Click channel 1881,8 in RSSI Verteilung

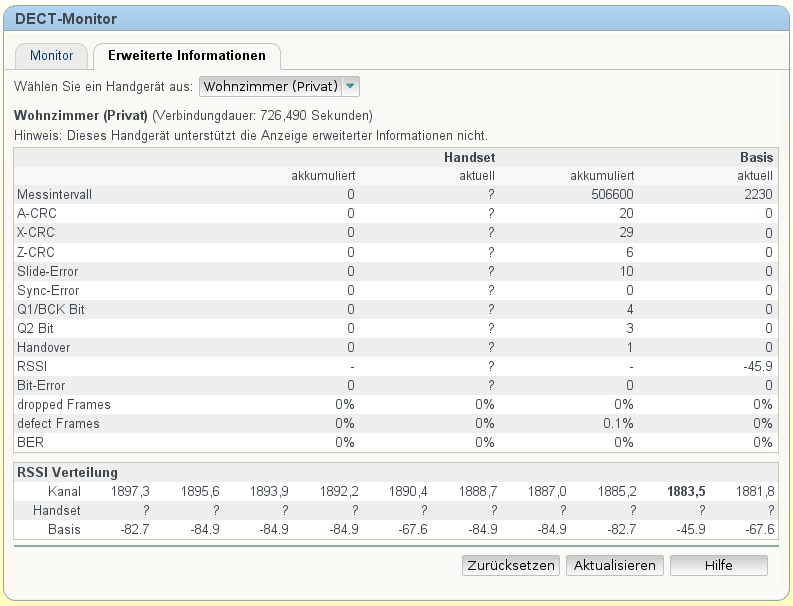click(755, 491)
